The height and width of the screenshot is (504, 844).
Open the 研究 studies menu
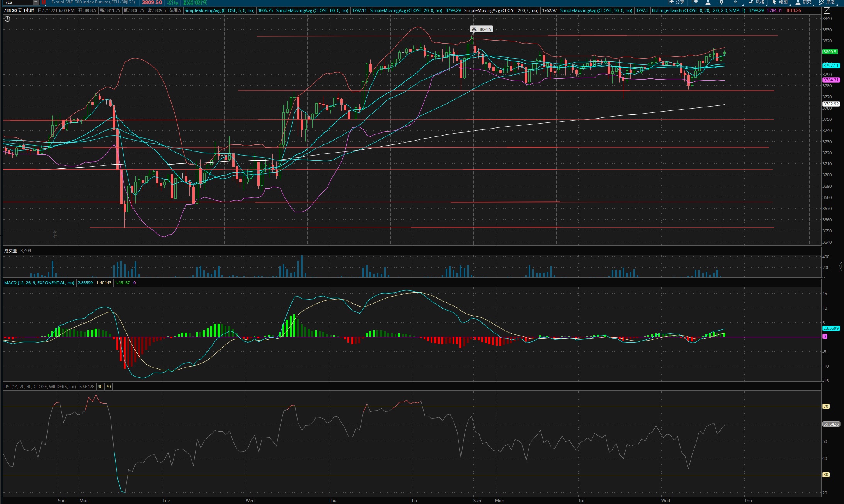point(803,2)
